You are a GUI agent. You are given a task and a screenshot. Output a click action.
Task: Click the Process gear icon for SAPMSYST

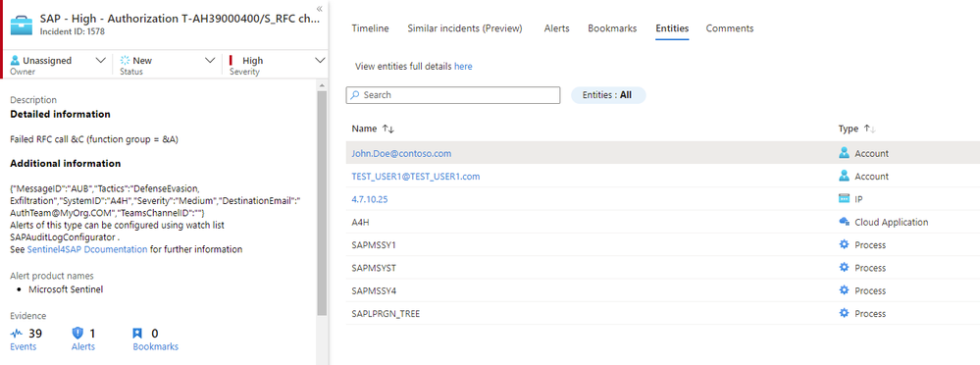[845, 268]
